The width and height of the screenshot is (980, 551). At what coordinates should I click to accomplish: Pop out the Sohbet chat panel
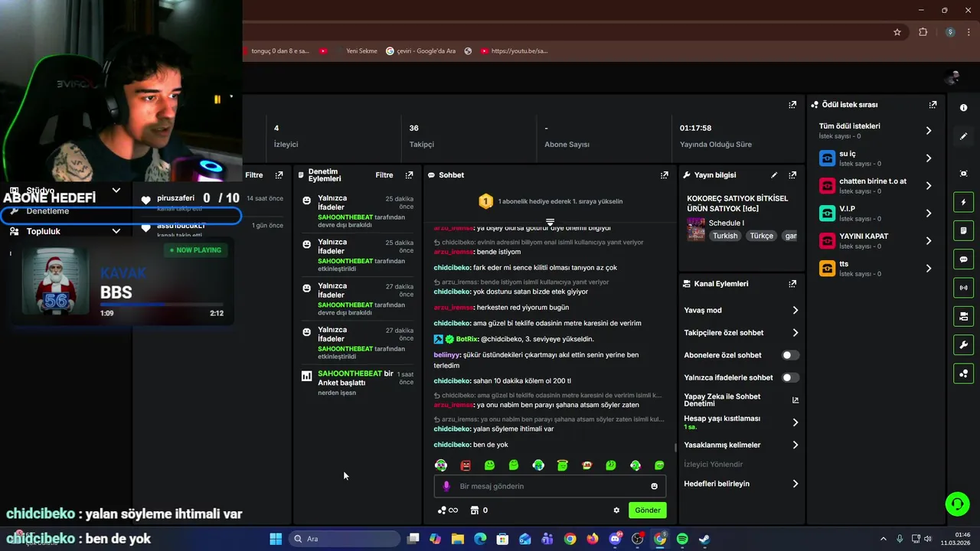pyautogui.click(x=664, y=175)
